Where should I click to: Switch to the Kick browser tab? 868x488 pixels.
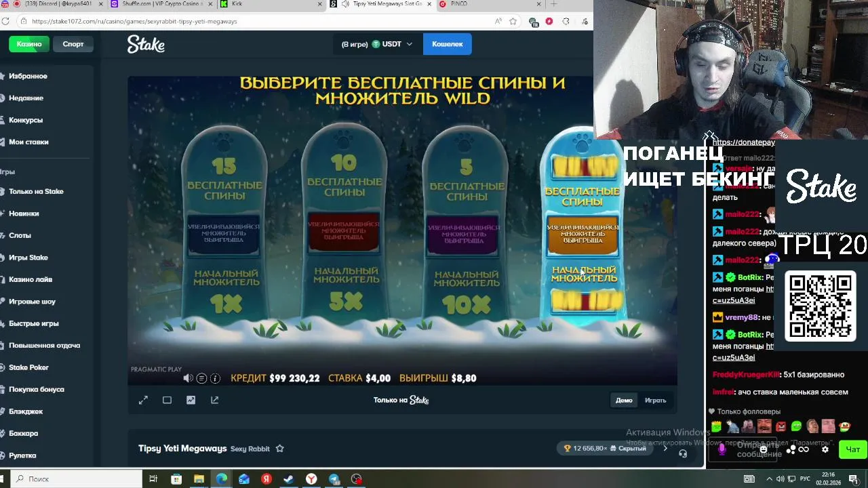point(271,4)
